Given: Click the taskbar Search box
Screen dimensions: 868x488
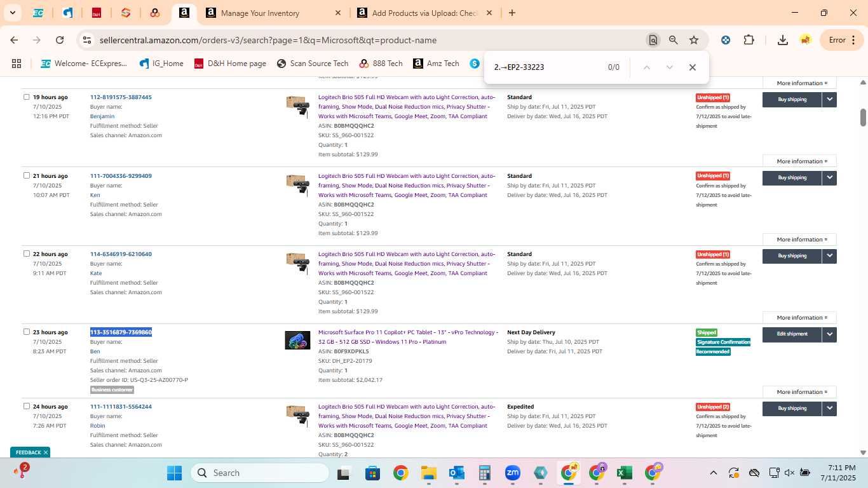Looking at the screenshot, I should pyautogui.click(x=261, y=473).
